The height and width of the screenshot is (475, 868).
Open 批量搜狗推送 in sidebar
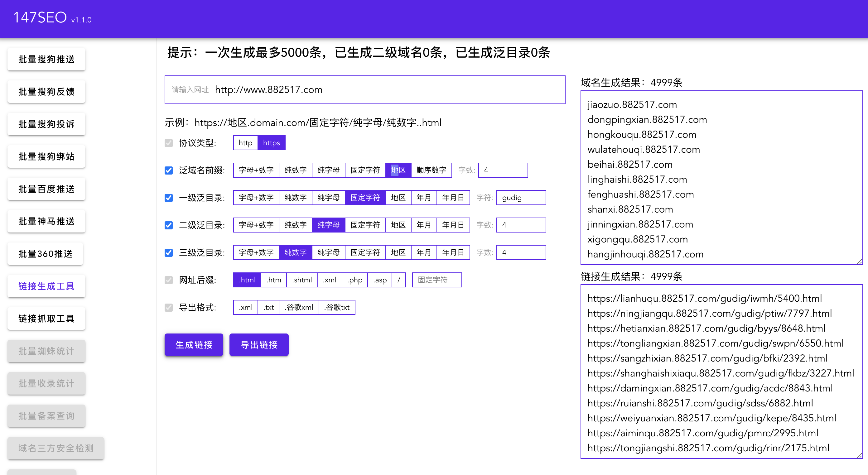coord(46,59)
